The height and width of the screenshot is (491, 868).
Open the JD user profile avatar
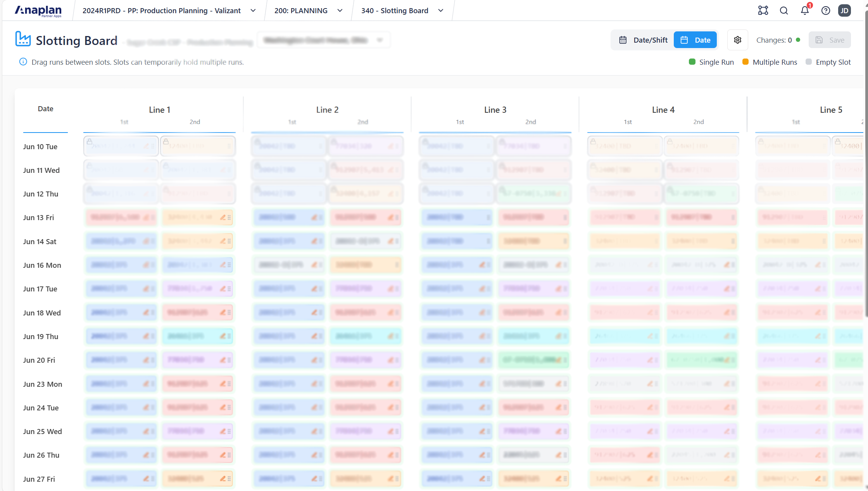[844, 10]
